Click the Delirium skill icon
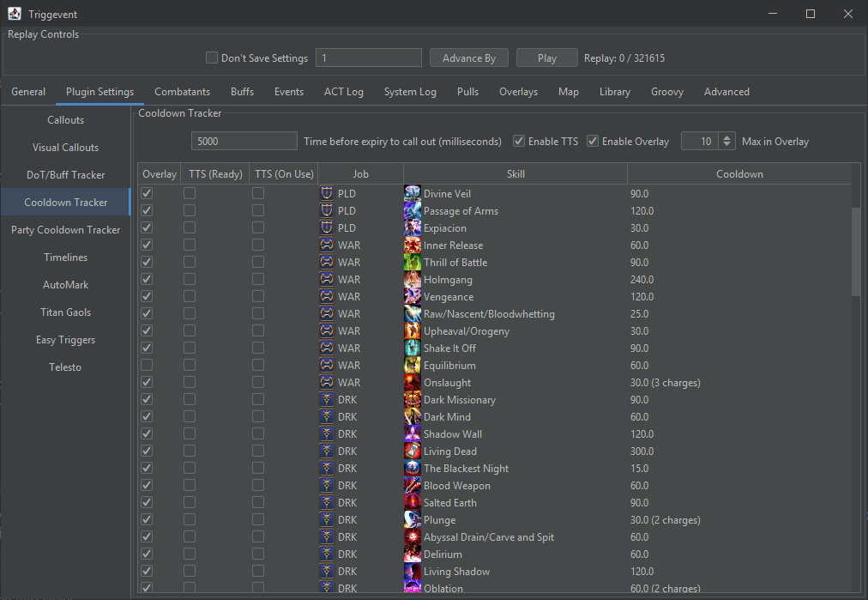This screenshot has height=600, width=868. (412, 554)
